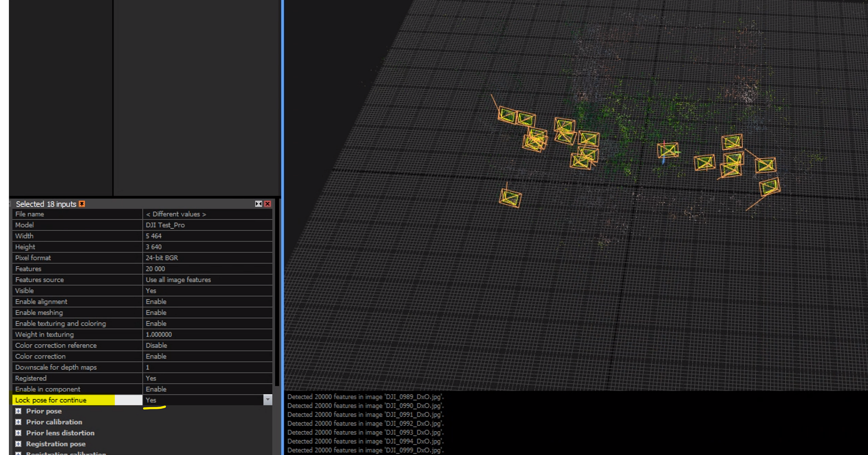Viewport: 868px width, 455px height.
Task: Expand the Prior lens distortion section
Action: (x=18, y=433)
